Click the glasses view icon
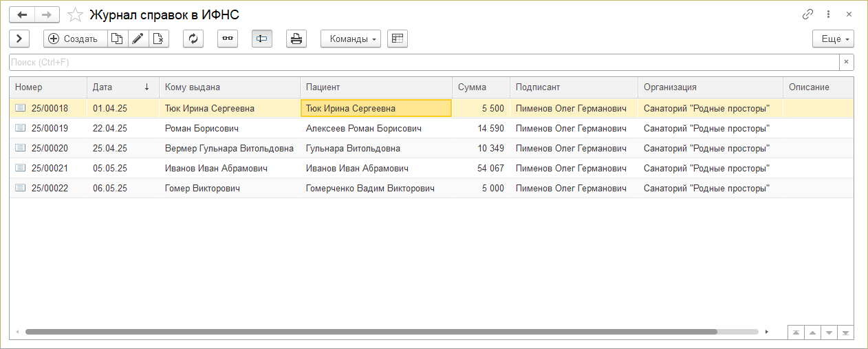The width and height of the screenshot is (868, 349). point(228,39)
